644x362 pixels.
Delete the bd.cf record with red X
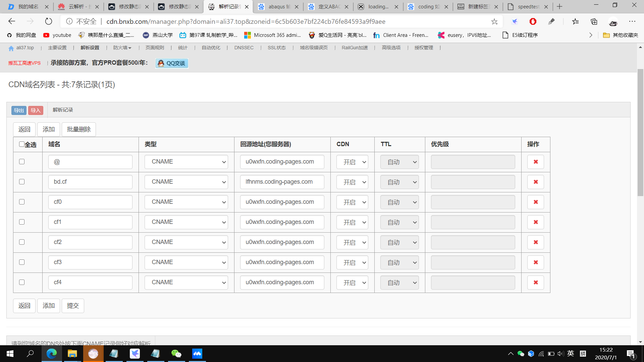[535, 182]
